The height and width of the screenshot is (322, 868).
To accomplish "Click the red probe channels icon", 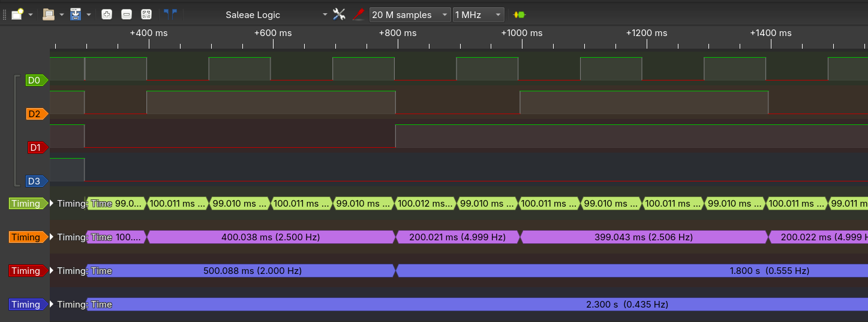I will [358, 14].
